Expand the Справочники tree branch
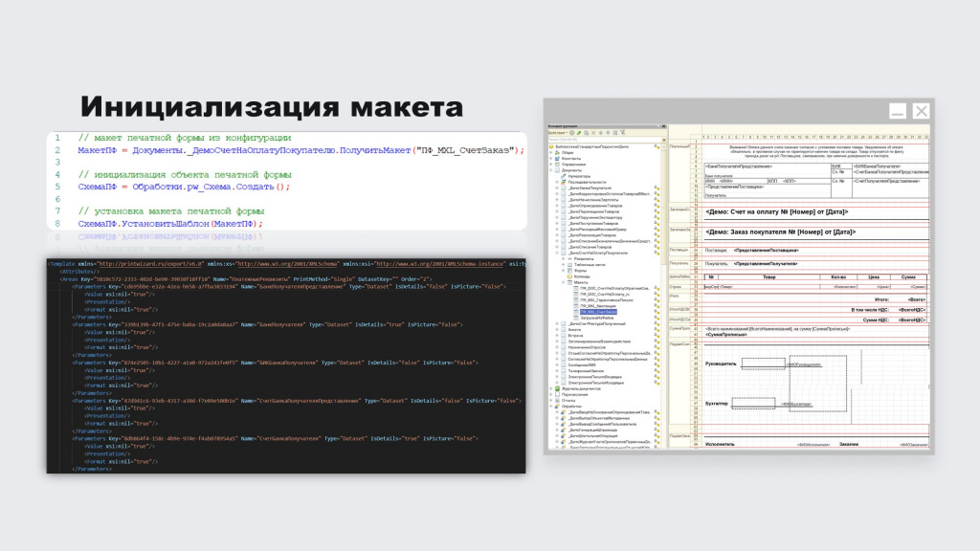 coord(550,165)
